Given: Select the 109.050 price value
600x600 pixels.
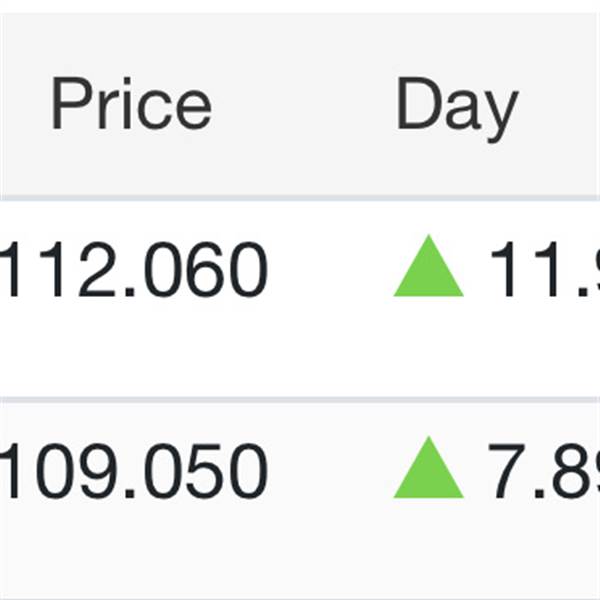Looking at the screenshot, I should 135,471.
